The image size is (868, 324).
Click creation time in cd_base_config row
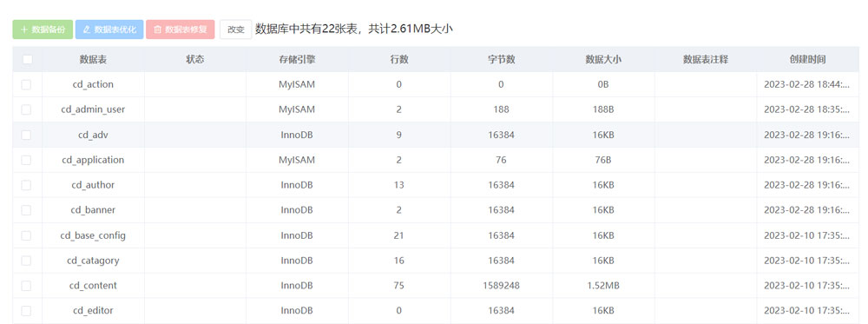[x=806, y=235]
